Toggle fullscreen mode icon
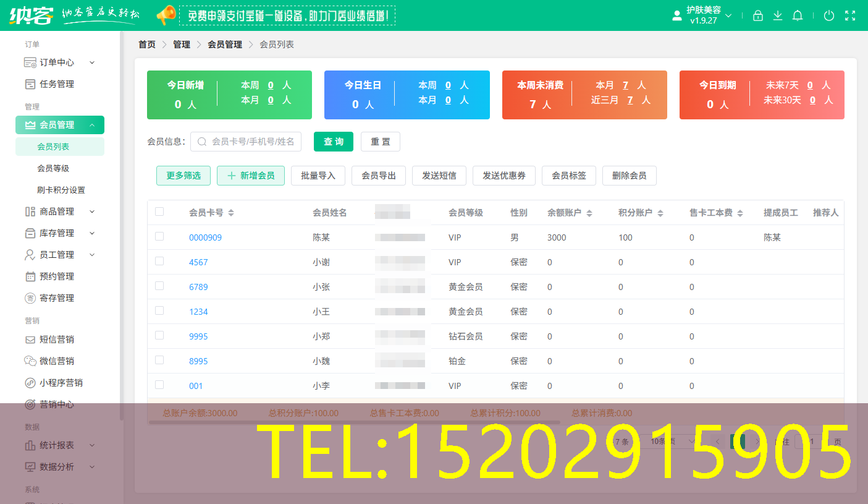The width and height of the screenshot is (868, 504). pos(850,15)
